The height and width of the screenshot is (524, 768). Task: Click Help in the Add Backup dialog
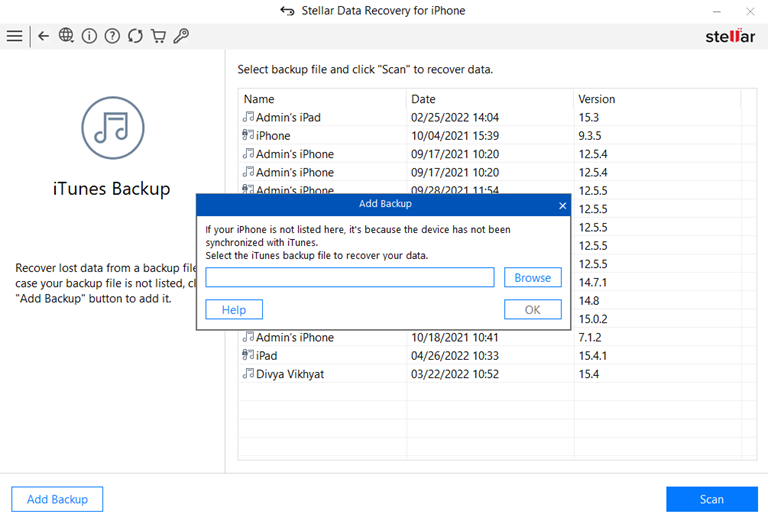234,310
